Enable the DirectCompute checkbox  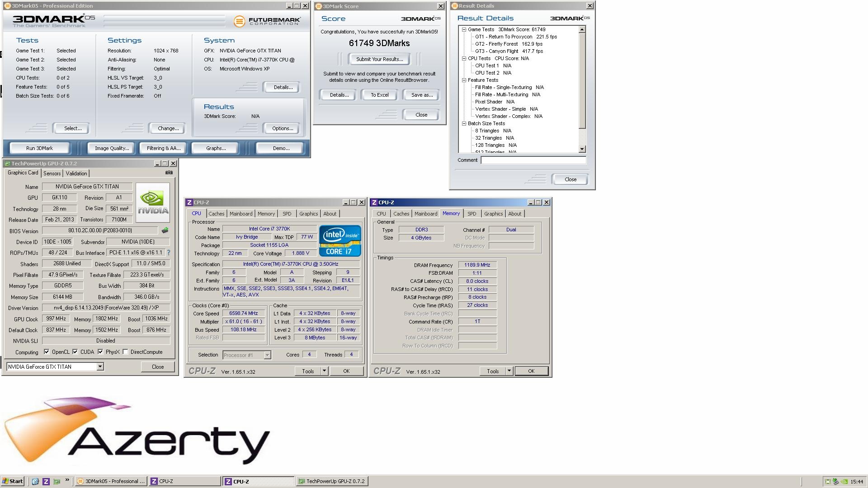[x=125, y=352]
